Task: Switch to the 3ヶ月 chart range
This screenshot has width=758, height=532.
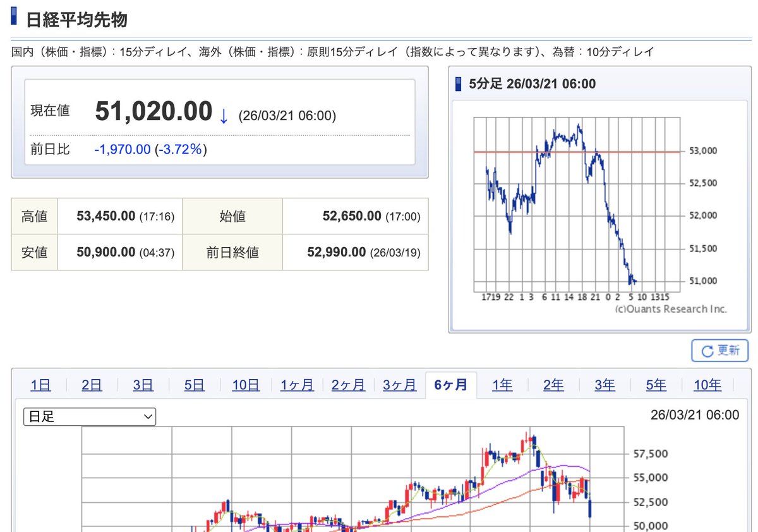Action: click(x=400, y=385)
